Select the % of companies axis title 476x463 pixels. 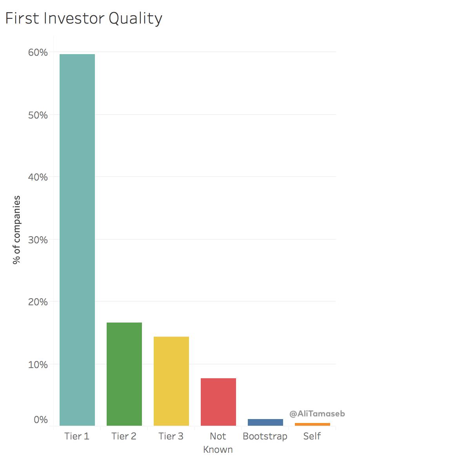[x=16, y=230]
